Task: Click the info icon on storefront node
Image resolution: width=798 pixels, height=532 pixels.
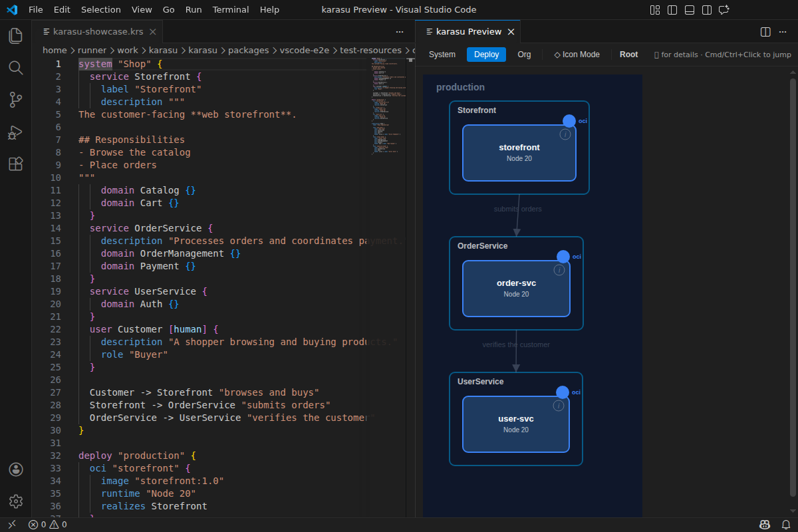Action: click(565, 134)
